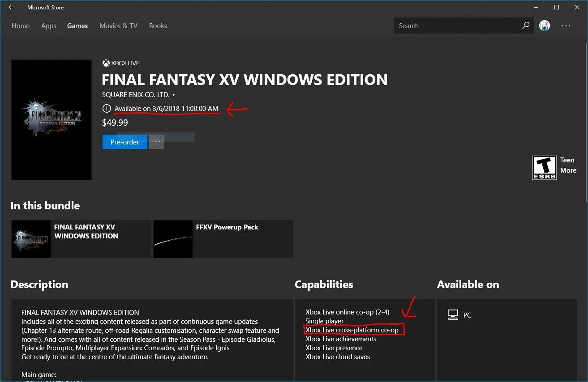The height and width of the screenshot is (382, 588).
Task: Open the FFXV Powerup Pack bundle item
Action: click(223, 239)
